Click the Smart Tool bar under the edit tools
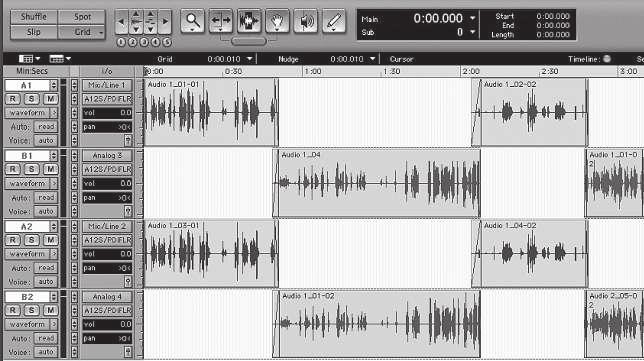Image resolution: width=644 pixels, height=361 pixels. pyautogui.click(x=249, y=41)
